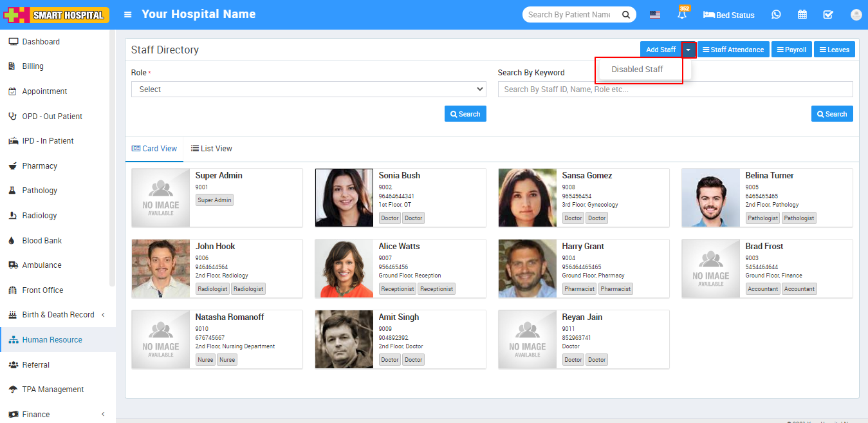
Task: Click the patient search magnifier icon
Action: 625,15
